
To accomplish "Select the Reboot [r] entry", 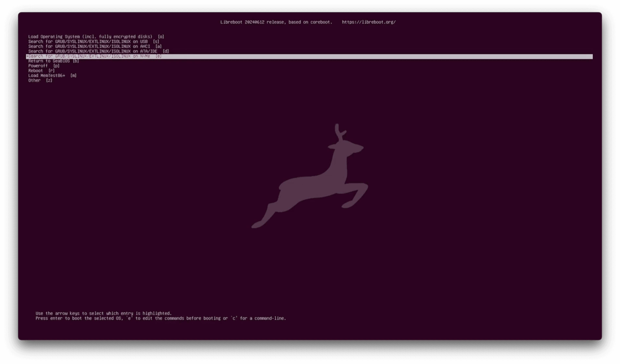I will pyautogui.click(x=41, y=71).
